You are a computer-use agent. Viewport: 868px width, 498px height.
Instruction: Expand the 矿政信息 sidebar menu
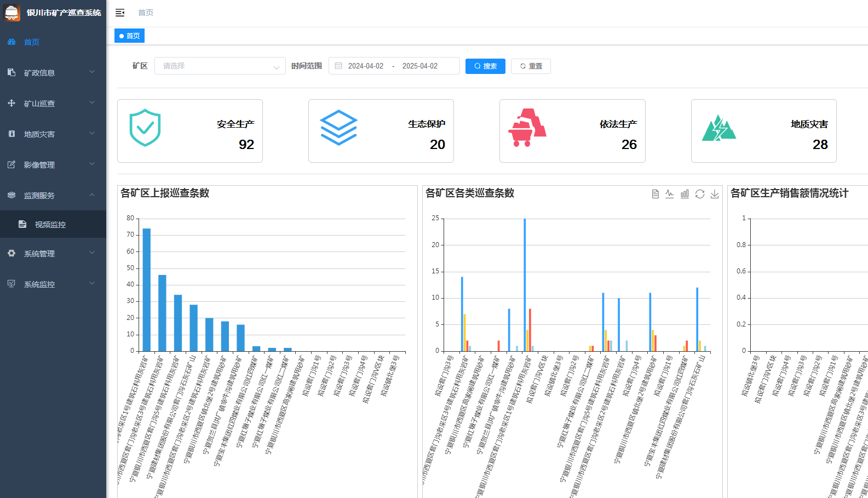point(53,73)
